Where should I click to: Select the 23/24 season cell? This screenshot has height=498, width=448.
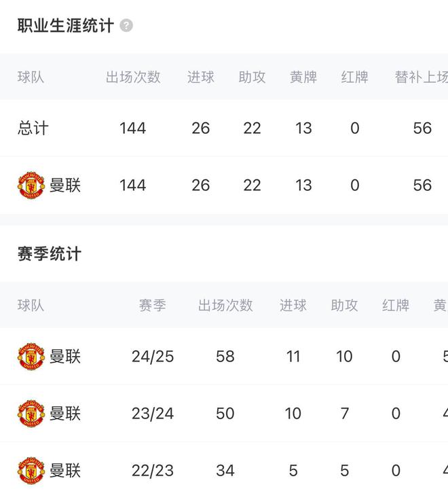point(153,413)
